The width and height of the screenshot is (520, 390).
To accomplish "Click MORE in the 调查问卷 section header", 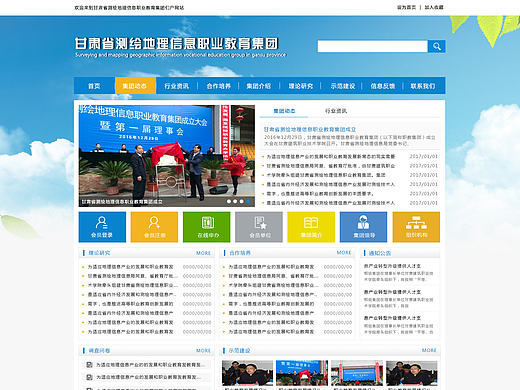I will point(203,351).
